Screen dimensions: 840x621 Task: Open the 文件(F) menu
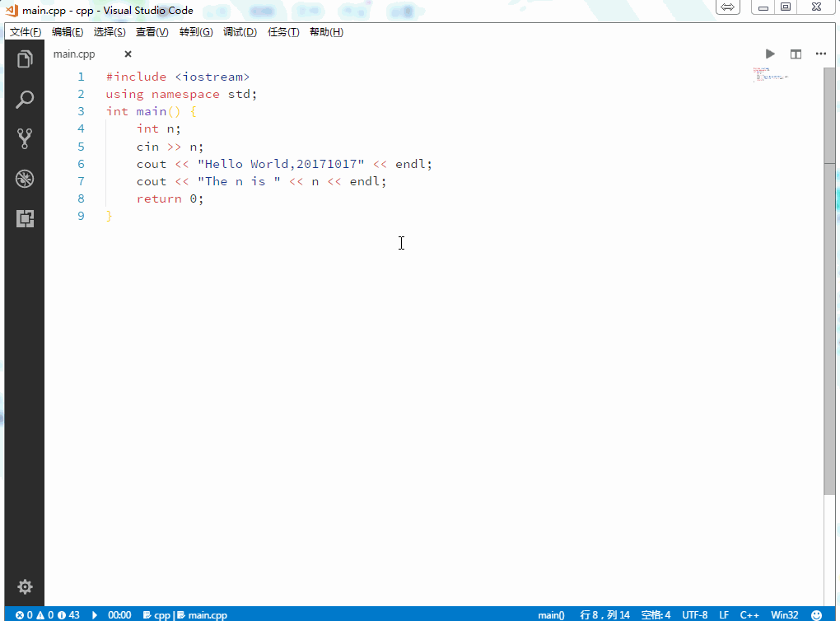[26, 32]
